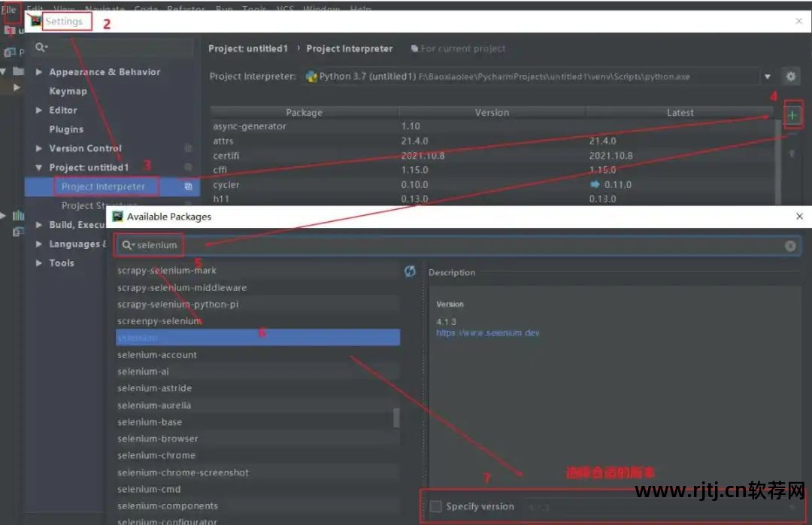Click the selenium package search field
Image resolution: width=812 pixels, height=525 pixels.
click(x=459, y=246)
